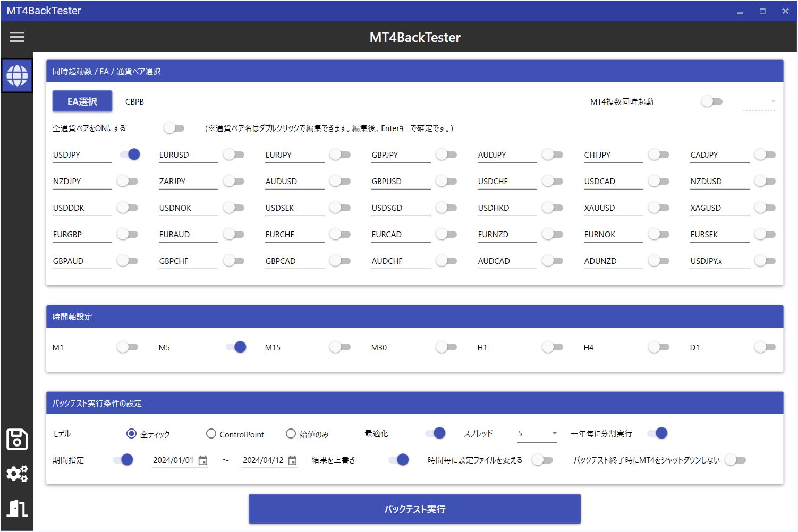Enable バックテスト終了時にMT4をシャットダウンしない switch

point(735,460)
